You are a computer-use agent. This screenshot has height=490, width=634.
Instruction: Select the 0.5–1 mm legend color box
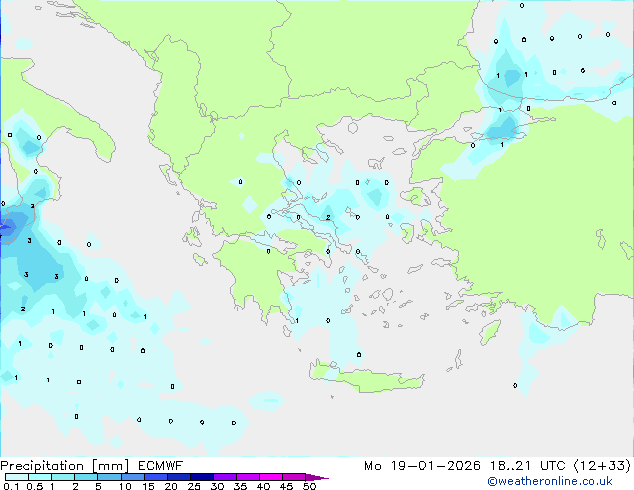[x=40, y=477]
